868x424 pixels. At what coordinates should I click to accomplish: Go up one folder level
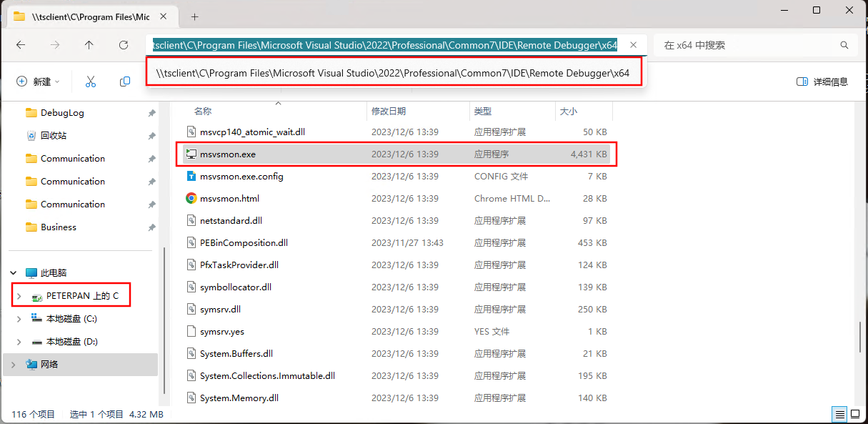coord(89,45)
